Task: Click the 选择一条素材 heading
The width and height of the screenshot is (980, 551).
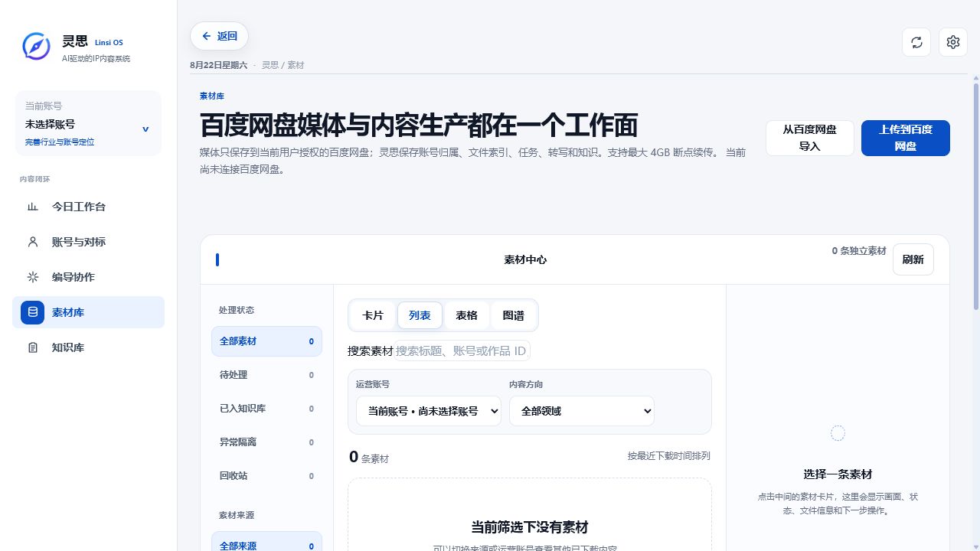Action: click(838, 474)
